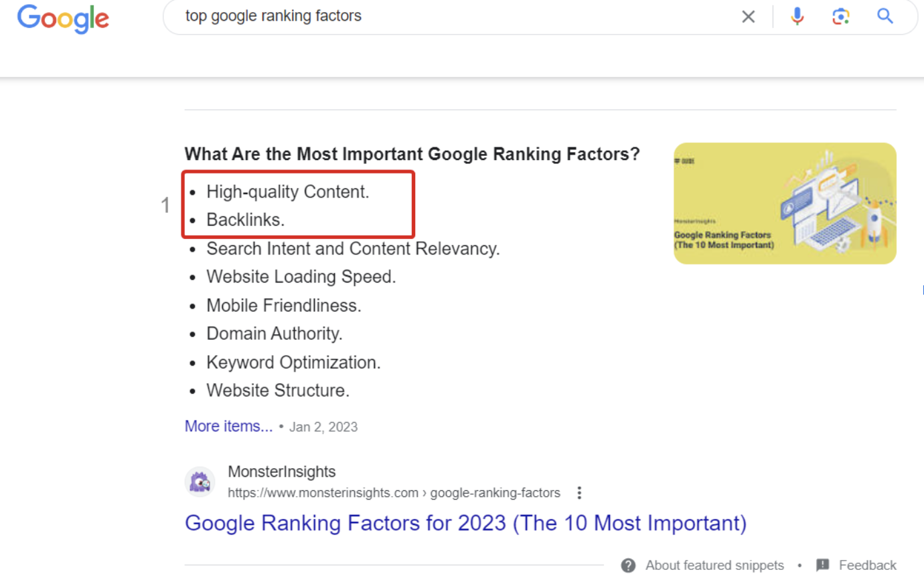Open About featured snippets link
This screenshot has width=924, height=584.
(x=714, y=565)
